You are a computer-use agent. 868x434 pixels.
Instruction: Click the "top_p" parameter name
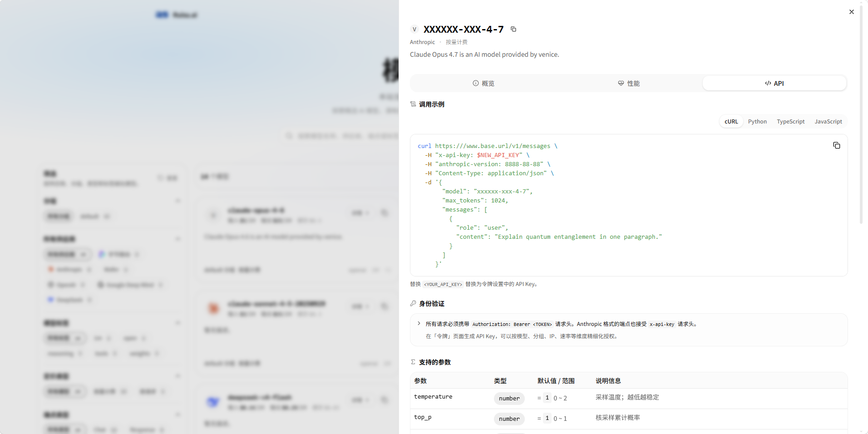click(423, 417)
